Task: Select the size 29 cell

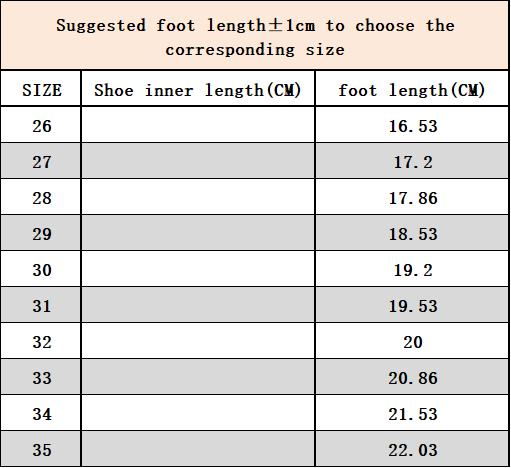Action: click(x=41, y=233)
